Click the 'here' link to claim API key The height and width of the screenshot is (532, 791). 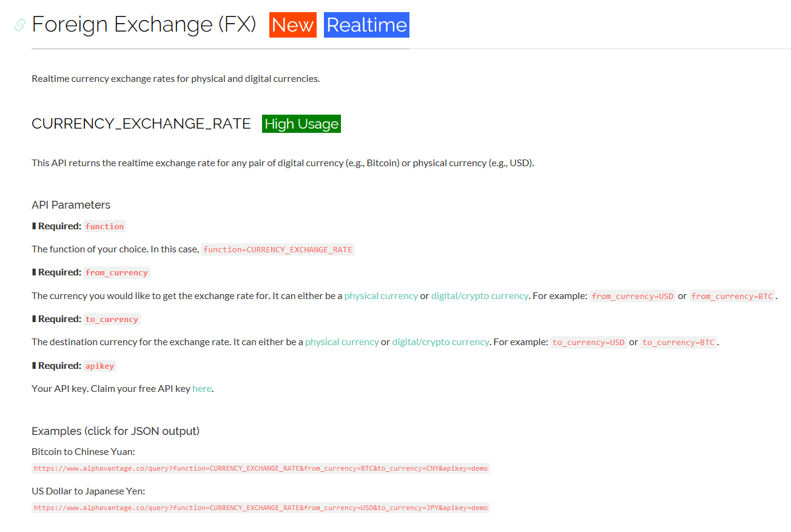coord(202,388)
